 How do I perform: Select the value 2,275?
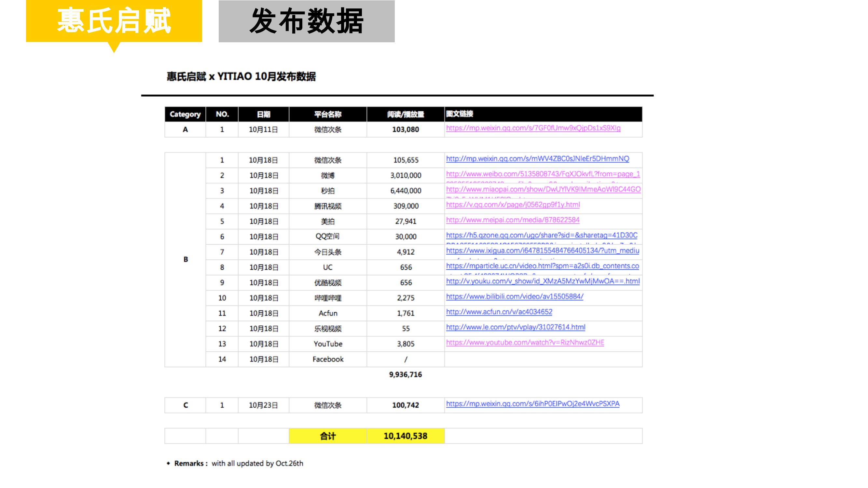pos(406,298)
